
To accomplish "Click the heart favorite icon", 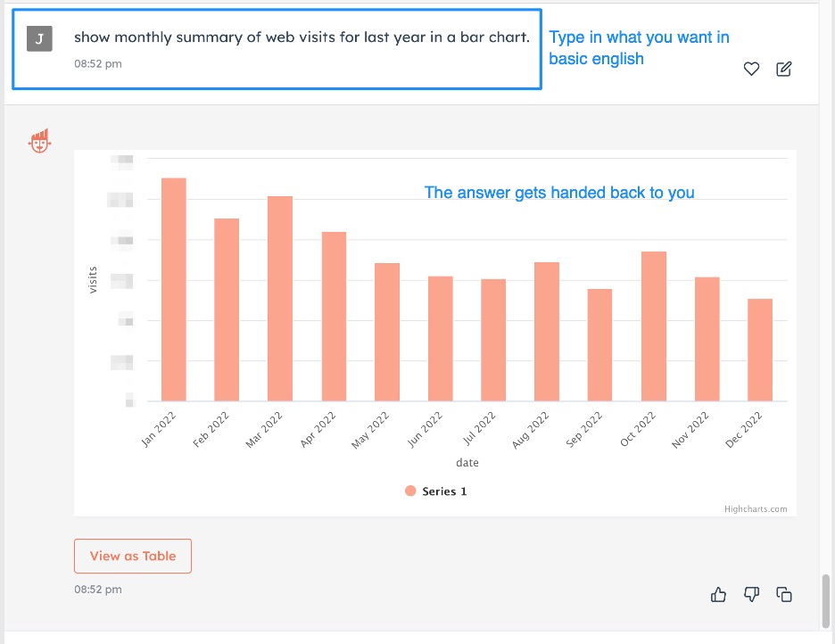I will (751, 69).
